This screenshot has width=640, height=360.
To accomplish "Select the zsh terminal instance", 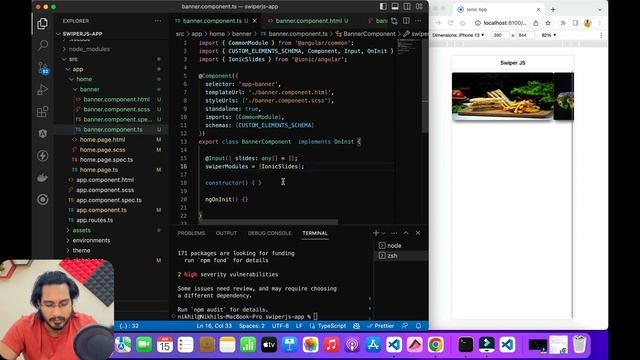I will pyautogui.click(x=400, y=256).
